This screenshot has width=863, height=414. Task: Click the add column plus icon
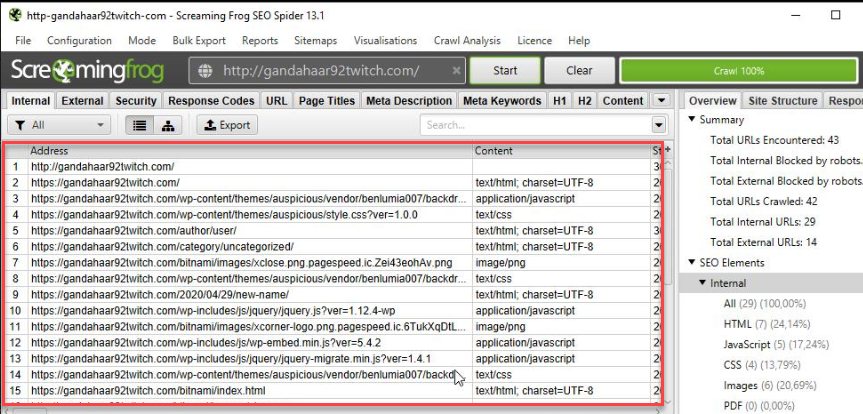pyautogui.click(x=668, y=150)
